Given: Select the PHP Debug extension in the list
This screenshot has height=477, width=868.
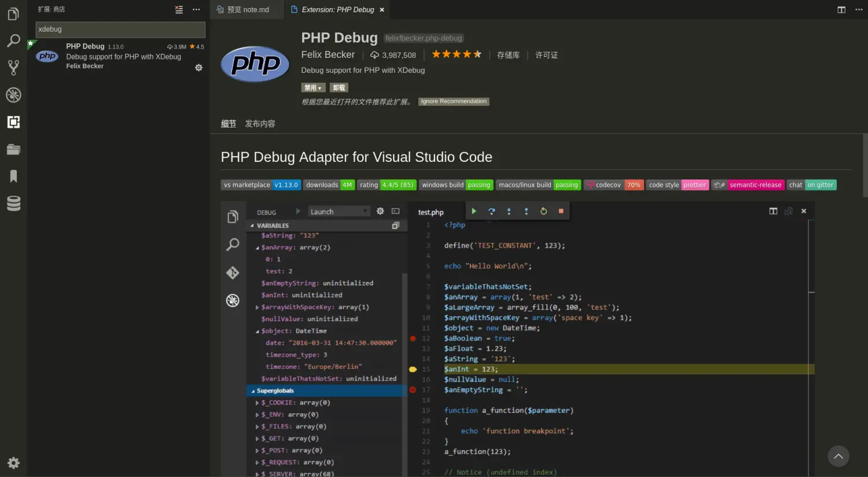Looking at the screenshot, I should point(119,57).
